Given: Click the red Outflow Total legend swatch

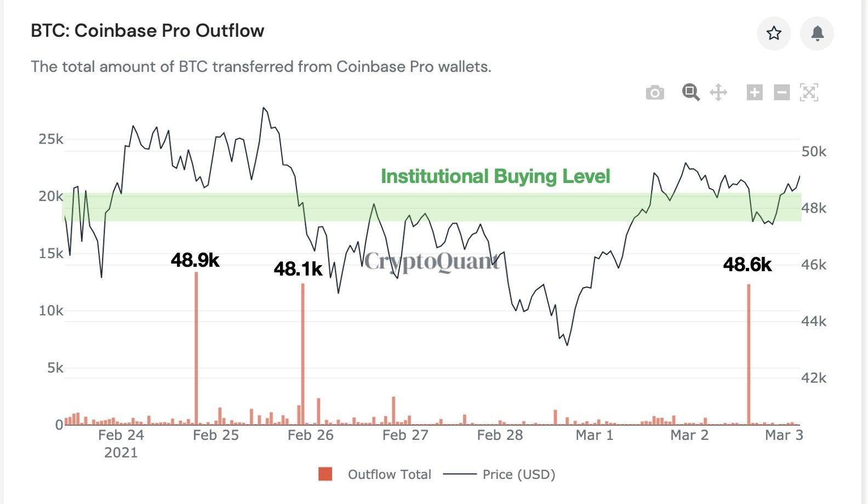Looking at the screenshot, I should click(325, 474).
